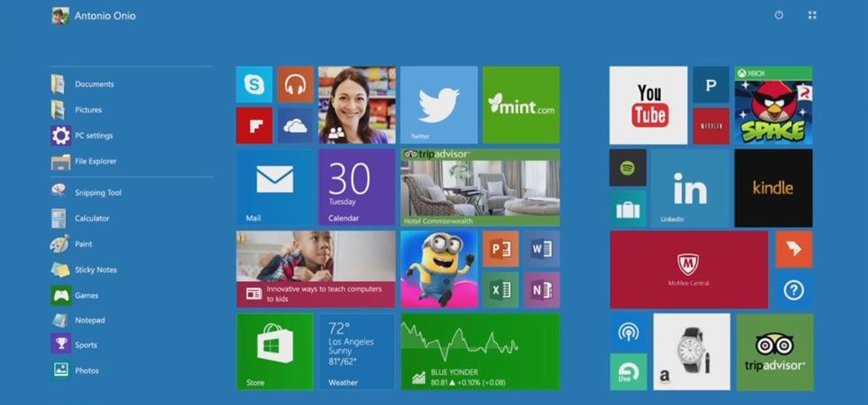Launch Calculator from the app list
This screenshot has width=868, height=405.
pyautogui.click(x=91, y=218)
